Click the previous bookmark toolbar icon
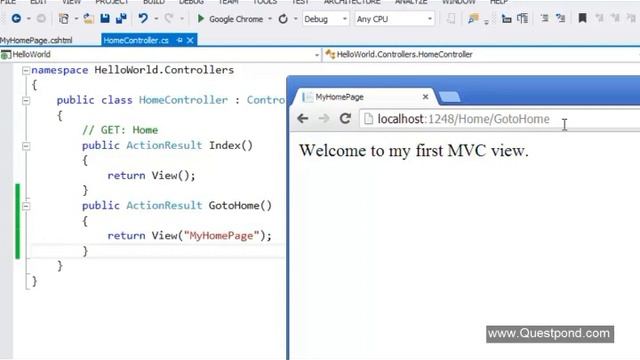This screenshot has height=360, width=640. [x=599, y=18]
